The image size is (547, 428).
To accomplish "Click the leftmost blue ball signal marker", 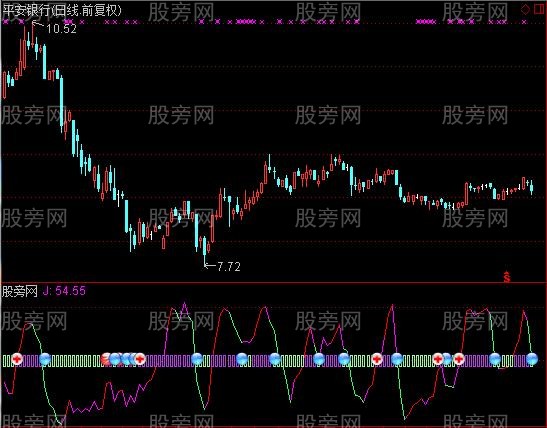I will pos(45,359).
